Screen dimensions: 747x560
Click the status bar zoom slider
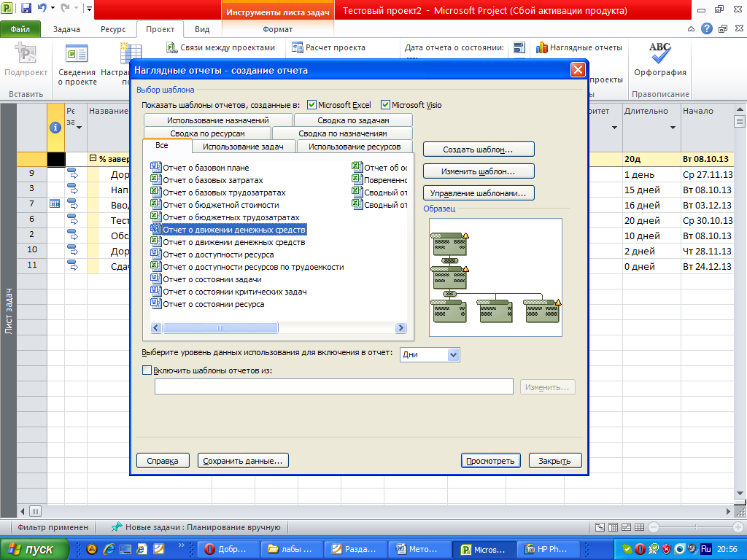(x=695, y=527)
